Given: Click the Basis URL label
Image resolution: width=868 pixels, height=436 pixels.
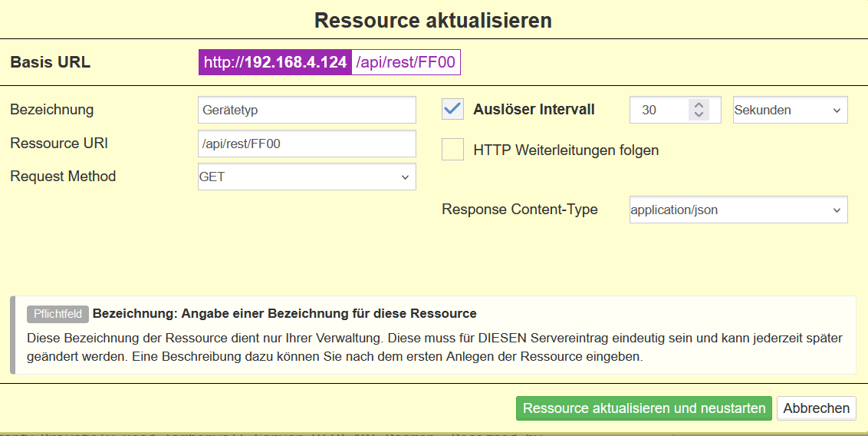Looking at the screenshot, I should [51, 62].
